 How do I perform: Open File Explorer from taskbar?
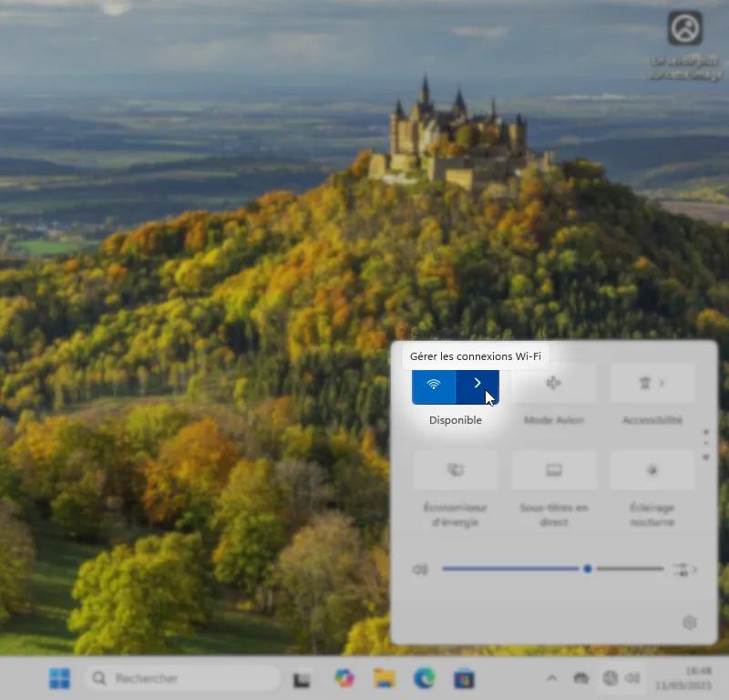tap(384, 678)
